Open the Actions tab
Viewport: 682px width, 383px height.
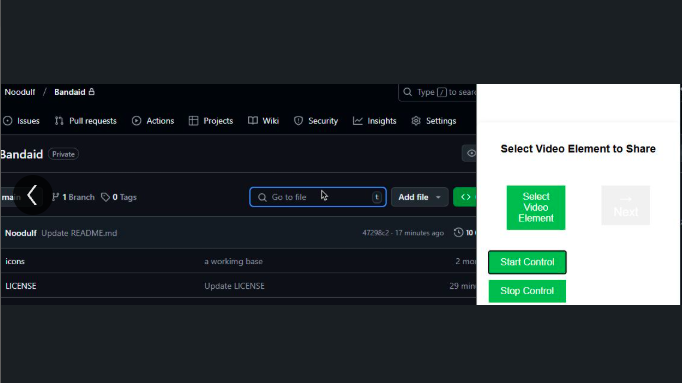click(x=153, y=121)
